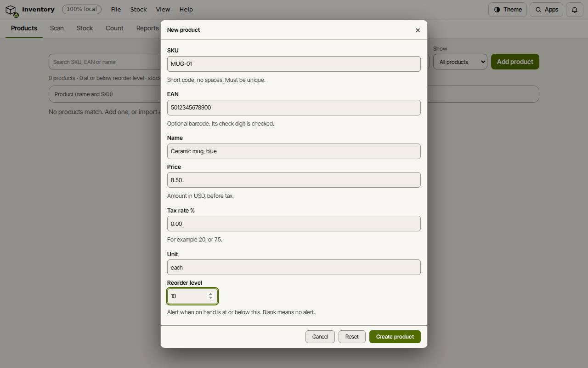The height and width of the screenshot is (368, 588).
Task: Switch to the Count tab
Action: click(x=114, y=28)
